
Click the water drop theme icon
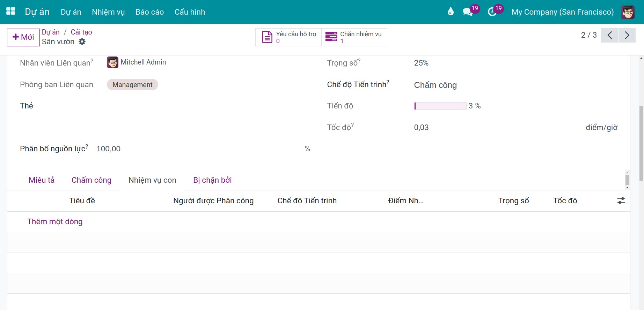point(451,12)
